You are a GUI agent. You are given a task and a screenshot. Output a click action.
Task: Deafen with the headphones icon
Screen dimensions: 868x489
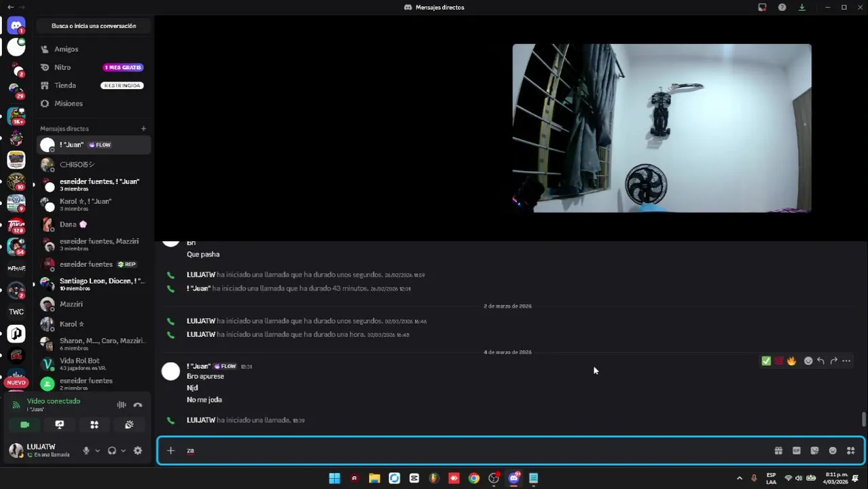[112, 450]
